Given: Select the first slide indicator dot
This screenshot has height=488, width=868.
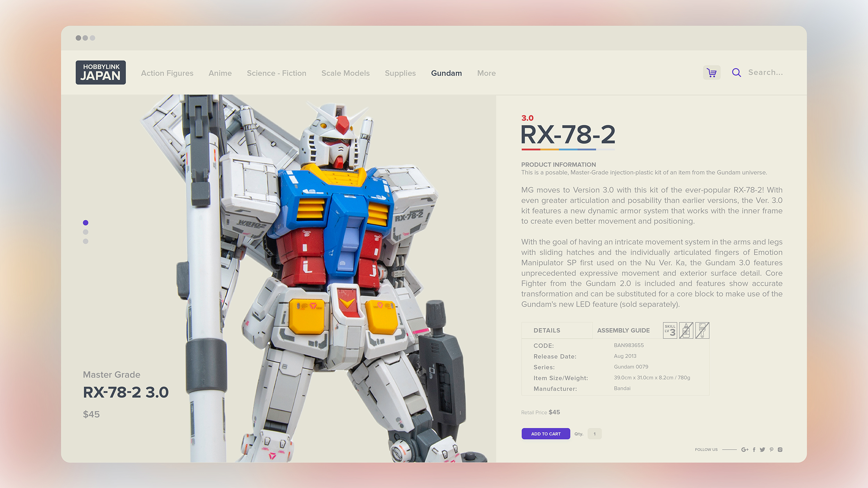Looking at the screenshot, I should point(86,223).
